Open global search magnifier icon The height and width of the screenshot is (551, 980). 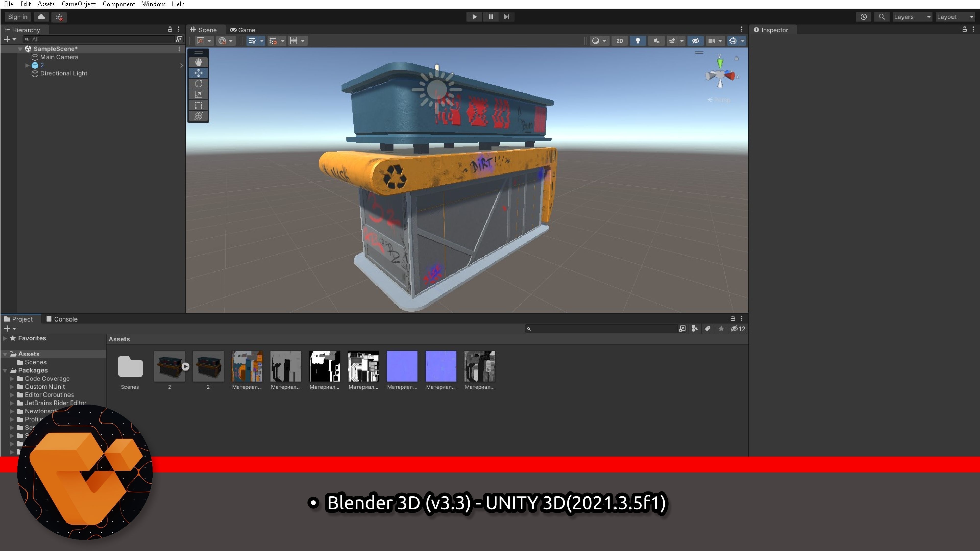pyautogui.click(x=882, y=17)
